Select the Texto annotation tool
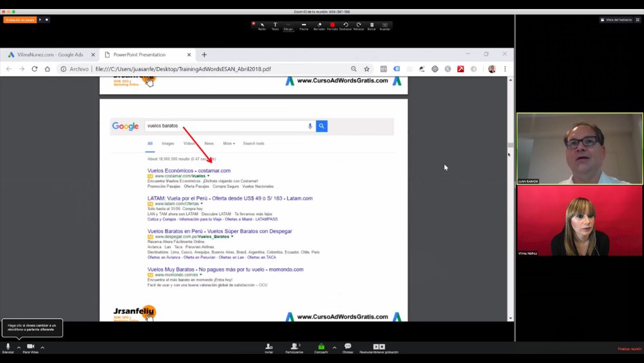 click(275, 26)
